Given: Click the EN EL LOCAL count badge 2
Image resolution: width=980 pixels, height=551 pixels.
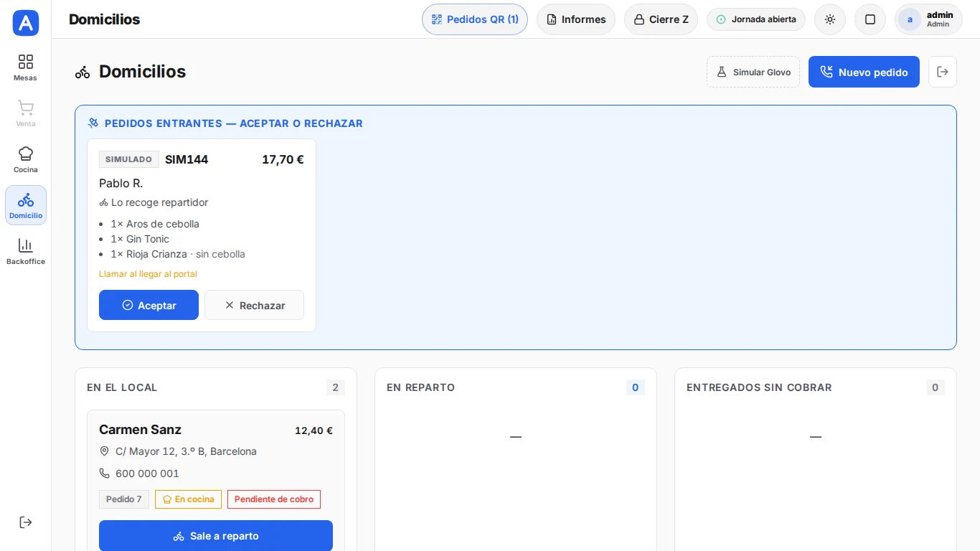Looking at the screenshot, I should tap(335, 387).
